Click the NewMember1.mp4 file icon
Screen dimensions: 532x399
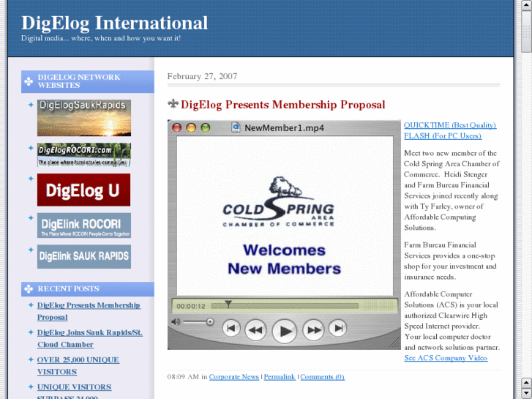(236, 127)
